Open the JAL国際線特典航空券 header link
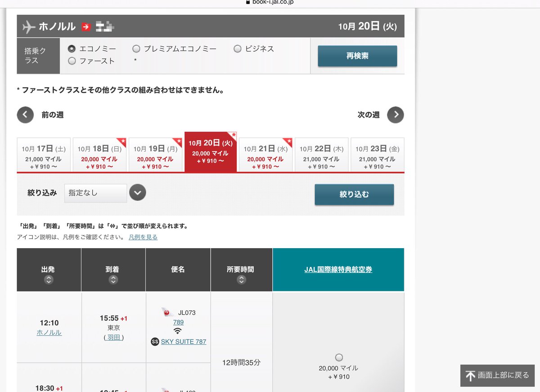 coord(338,270)
